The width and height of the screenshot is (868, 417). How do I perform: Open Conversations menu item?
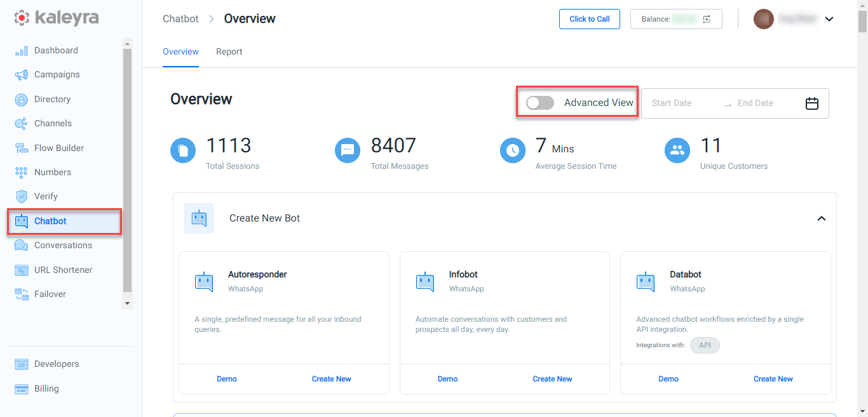pos(64,246)
